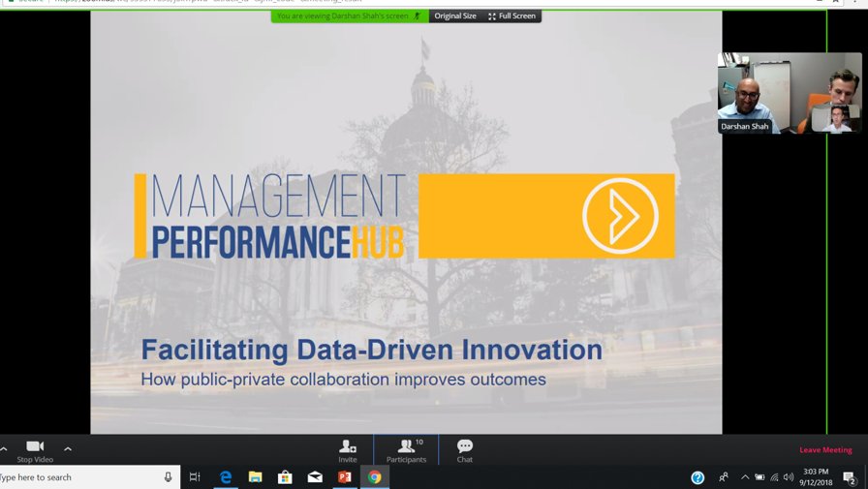Viewport: 868px width, 489px height.
Task: Open the clock showing 3:03 PM
Action: pos(816,476)
